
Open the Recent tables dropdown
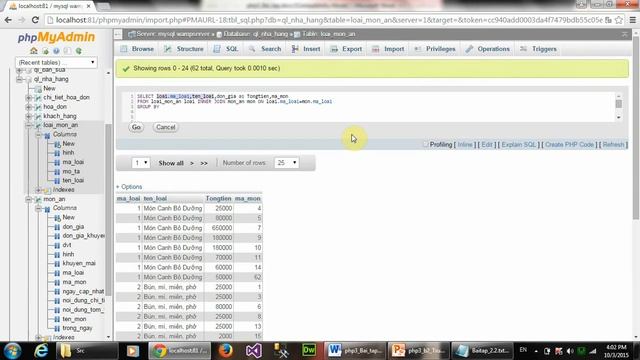point(56,62)
